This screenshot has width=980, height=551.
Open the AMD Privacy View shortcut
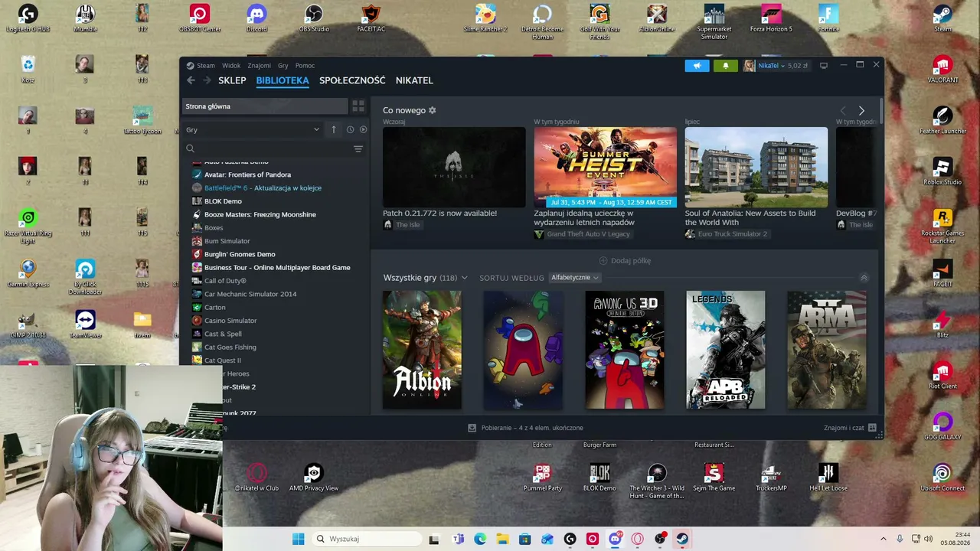pos(313,478)
